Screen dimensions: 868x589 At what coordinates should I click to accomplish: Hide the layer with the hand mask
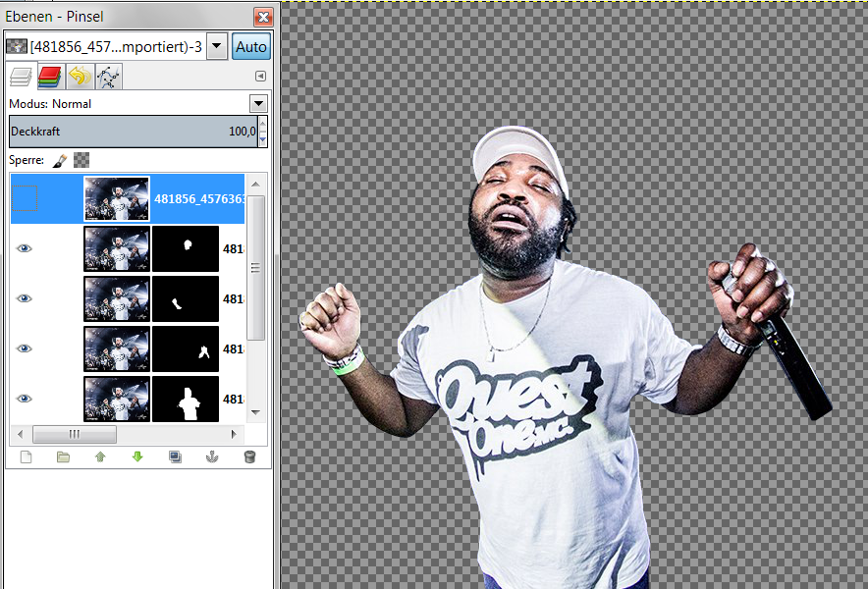pyautogui.click(x=25, y=348)
